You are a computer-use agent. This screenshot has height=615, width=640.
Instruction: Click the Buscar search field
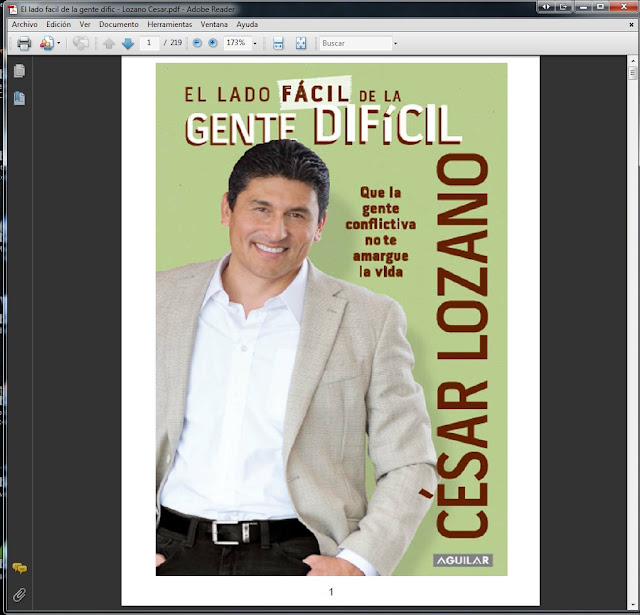coord(356,43)
